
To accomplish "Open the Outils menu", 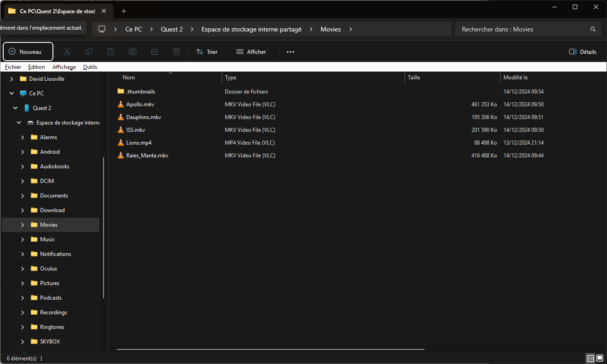I will click(x=90, y=67).
